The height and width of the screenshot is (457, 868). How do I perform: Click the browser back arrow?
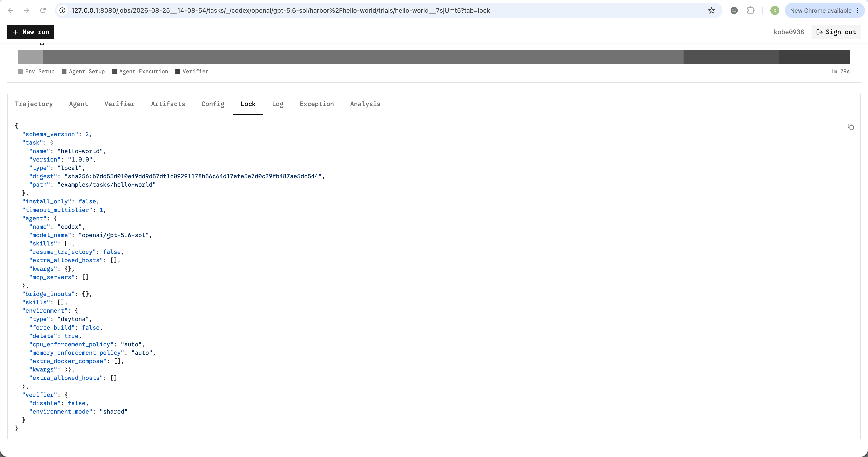10,10
